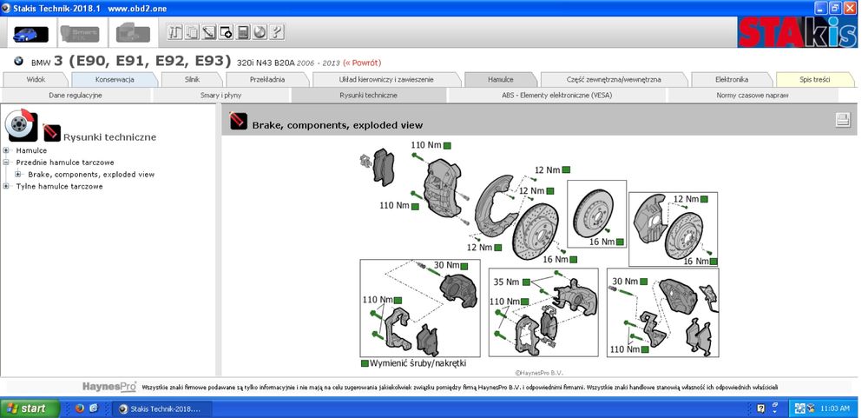This screenshot has width=868, height=418.
Task: Switch to the Widok tab
Action: coord(36,79)
